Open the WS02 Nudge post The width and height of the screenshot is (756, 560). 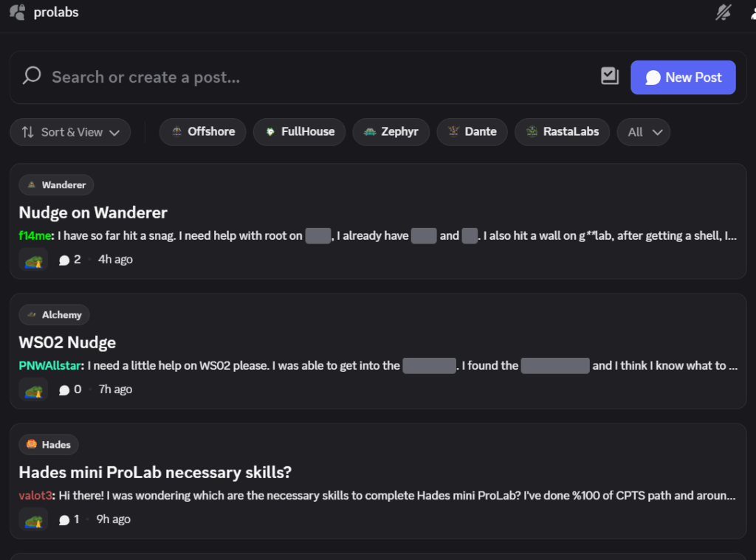click(67, 342)
